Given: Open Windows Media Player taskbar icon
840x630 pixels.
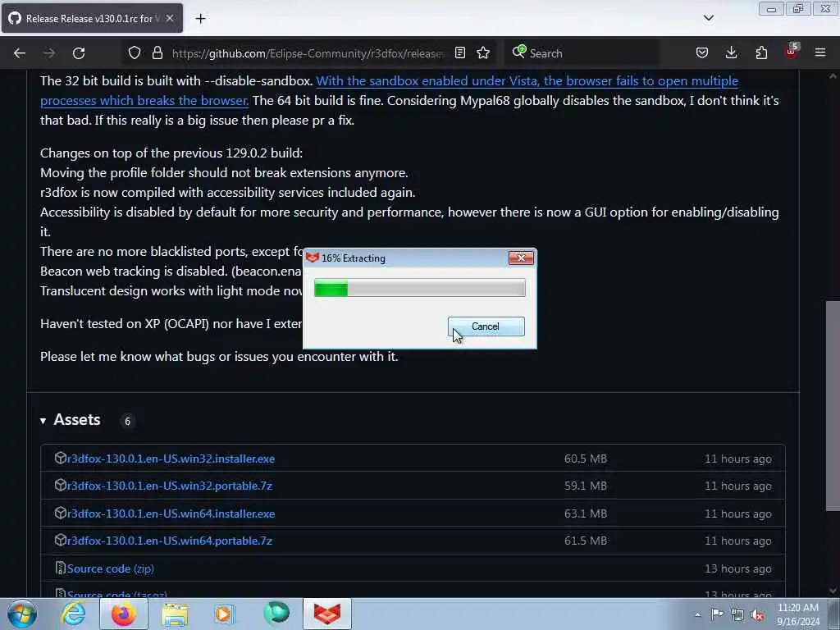Looking at the screenshot, I should 225,614.
